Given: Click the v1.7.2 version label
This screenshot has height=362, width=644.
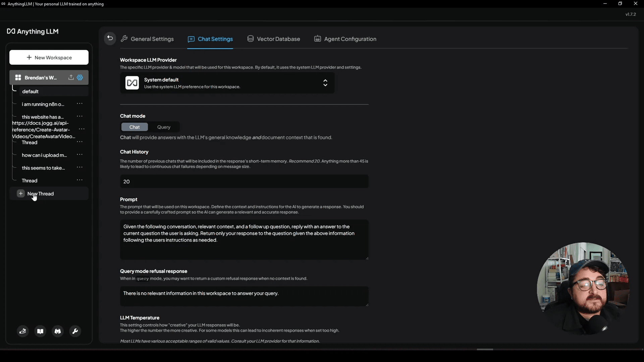Looking at the screenshot, I should coord(631,14).
